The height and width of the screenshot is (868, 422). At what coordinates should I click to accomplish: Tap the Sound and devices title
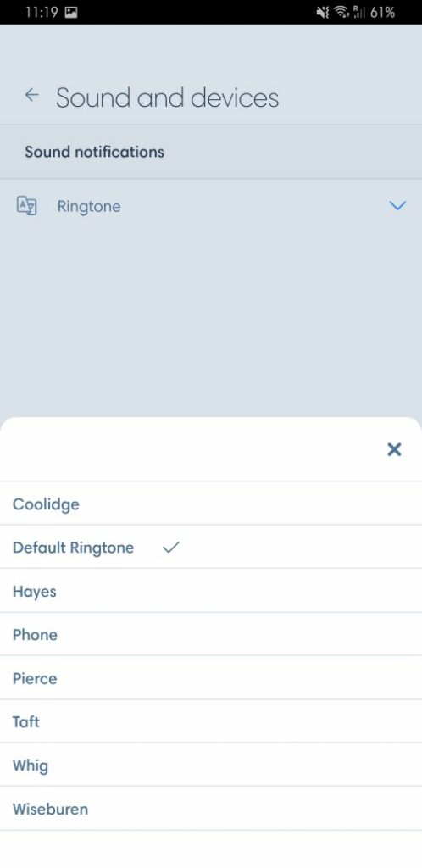coord(167,97)
